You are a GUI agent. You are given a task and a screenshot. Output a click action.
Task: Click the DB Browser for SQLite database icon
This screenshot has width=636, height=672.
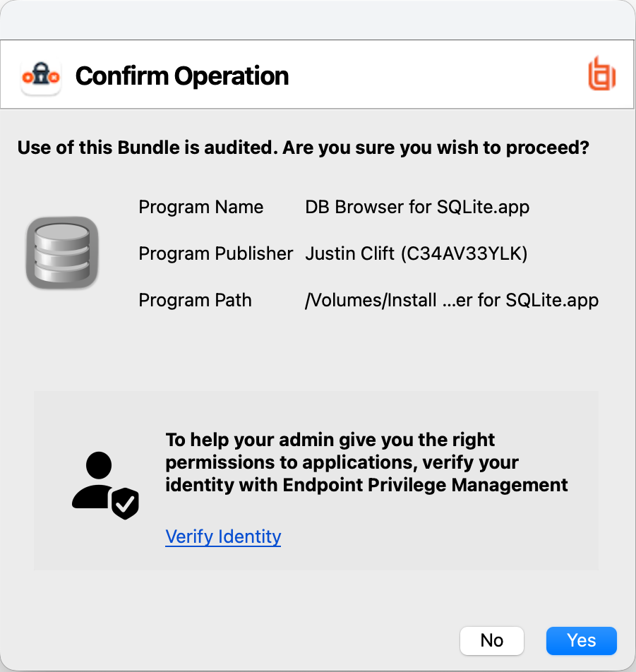(61, 253)
